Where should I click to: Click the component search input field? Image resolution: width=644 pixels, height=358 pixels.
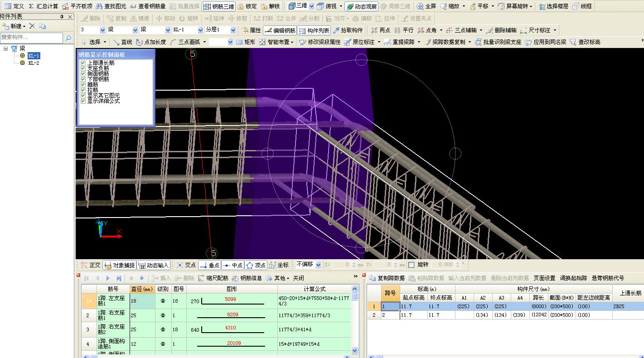point(32,38)
